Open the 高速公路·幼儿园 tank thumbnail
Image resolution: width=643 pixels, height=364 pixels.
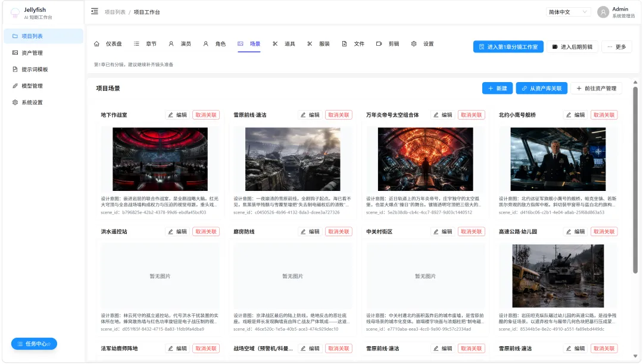point(558,276)
